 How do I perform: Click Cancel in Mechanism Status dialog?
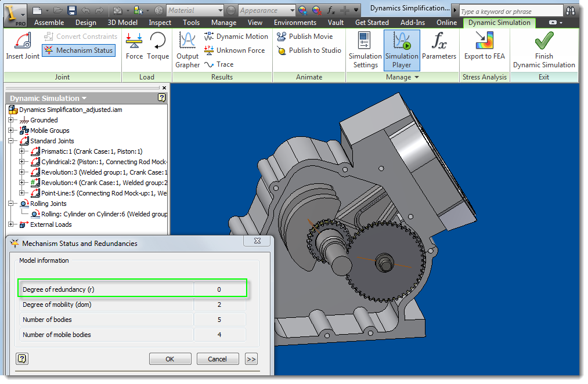[x=217, y=359]
